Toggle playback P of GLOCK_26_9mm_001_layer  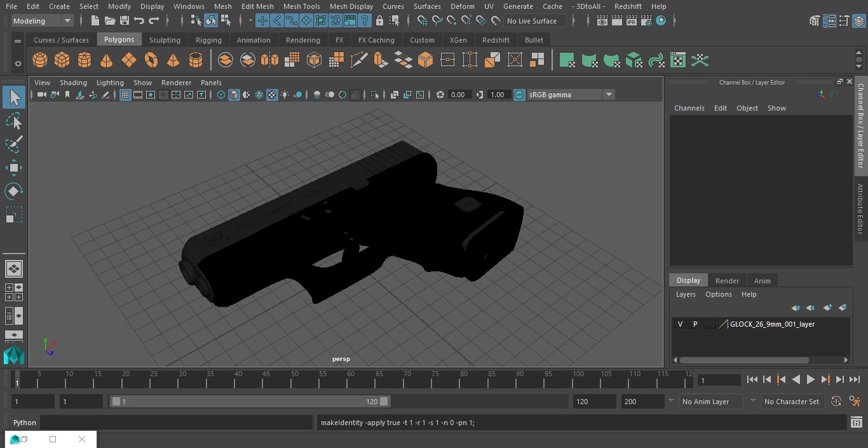coord(695,324)
